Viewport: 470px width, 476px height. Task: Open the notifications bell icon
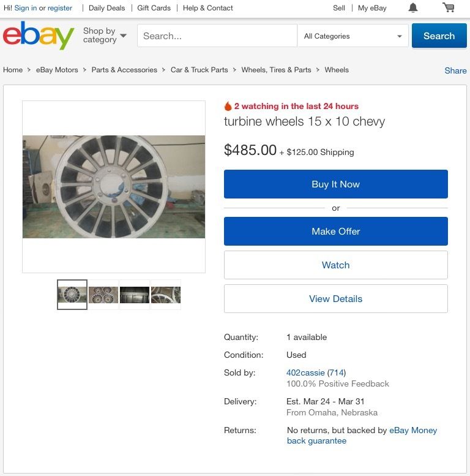tap(412, 7)
